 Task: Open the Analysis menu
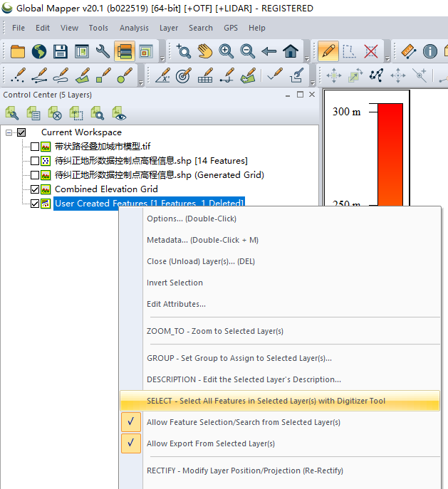click(134, 28)
